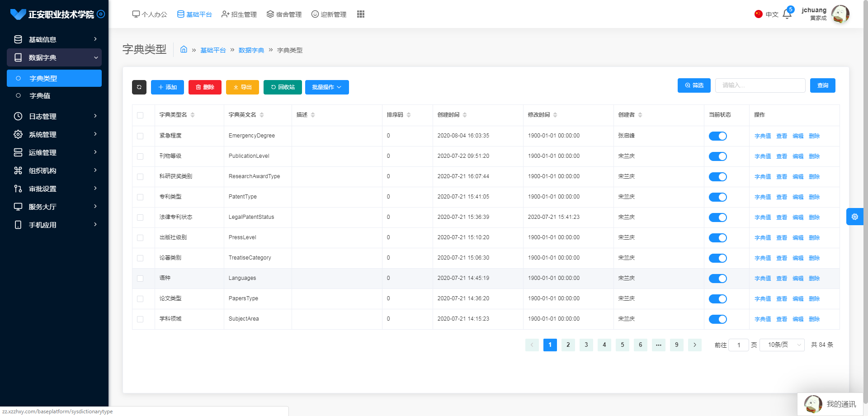Click the 组织机构 command icon in sidebar
This screenshot has width=868, height=416.
click(18, 170)
